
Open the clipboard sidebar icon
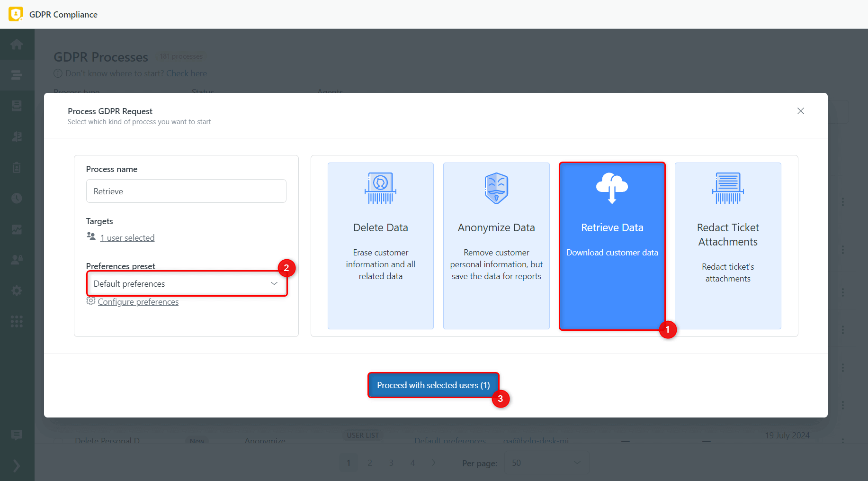pyautogui.click(x=17, y=167)
